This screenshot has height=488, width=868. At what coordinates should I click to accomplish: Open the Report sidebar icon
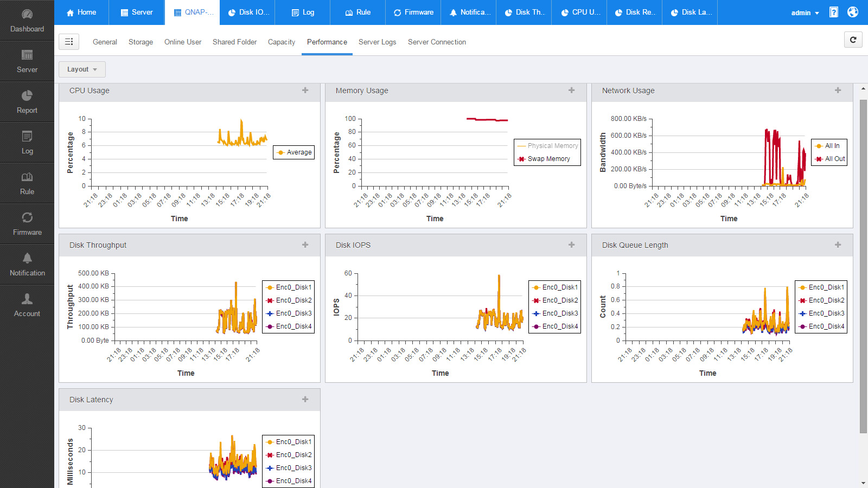27,101
